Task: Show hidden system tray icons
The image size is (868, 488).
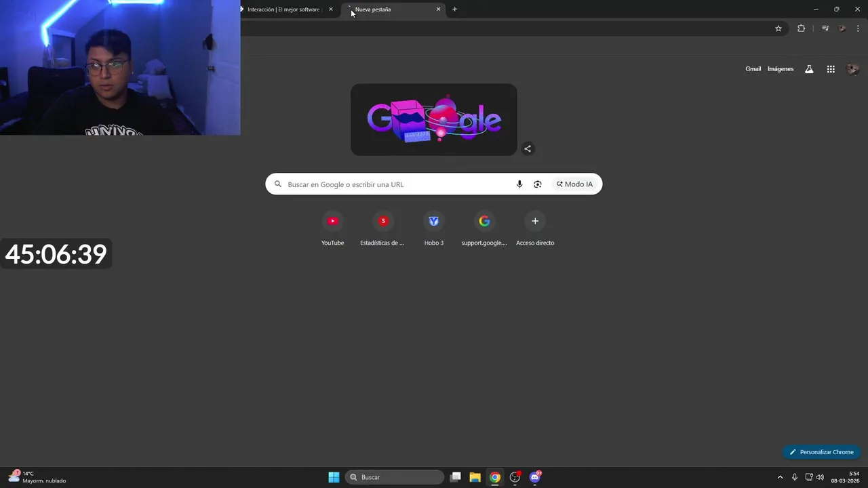Action: pos(780,477)
